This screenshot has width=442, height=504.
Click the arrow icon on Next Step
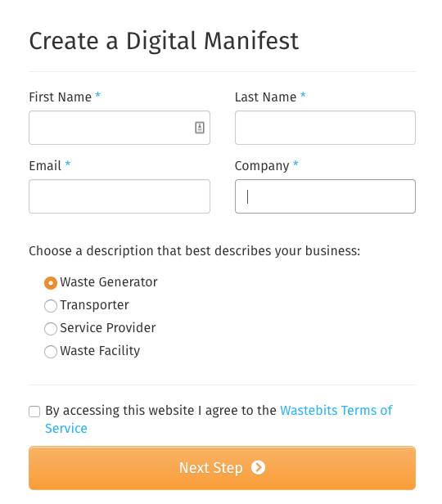[258, 467]
